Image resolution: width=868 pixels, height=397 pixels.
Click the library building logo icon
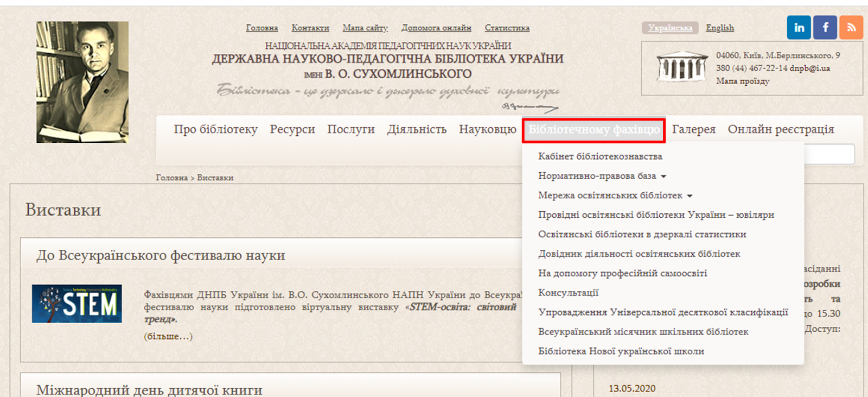pos(682,67)
